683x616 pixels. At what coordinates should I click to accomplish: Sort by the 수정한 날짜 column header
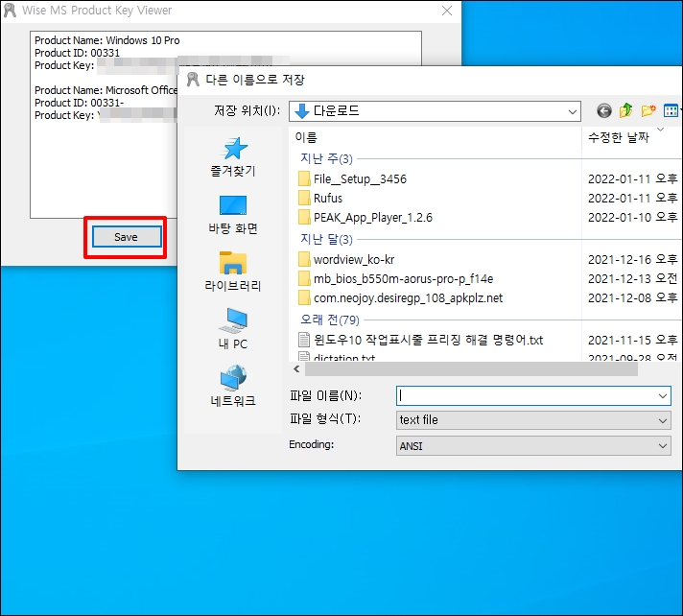click(631, 137)
